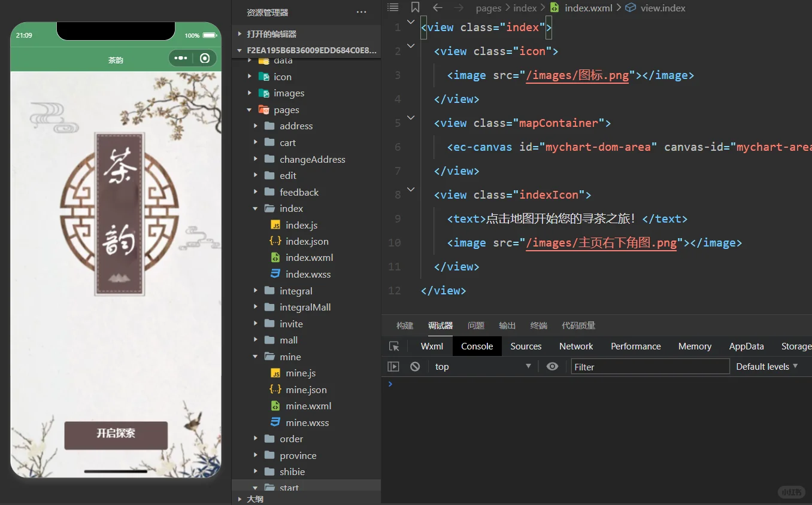Image resolution: width=812 pixels, height=505 pixels.
Task: Clear the console with the ban icon
Action: pos(415,367)
